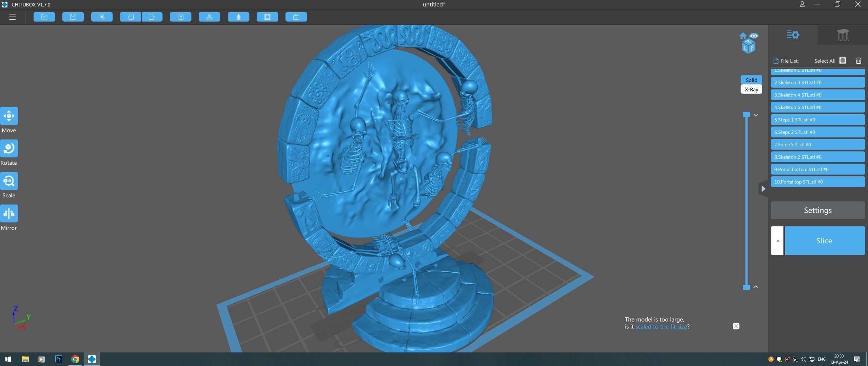Select the Rotate tool
The height and width of the screenshot is (366, 868).
[x=9, y=148]
